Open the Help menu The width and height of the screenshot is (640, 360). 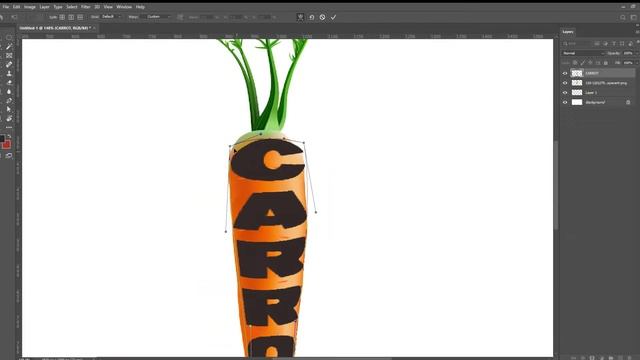(x=140, y=7)
